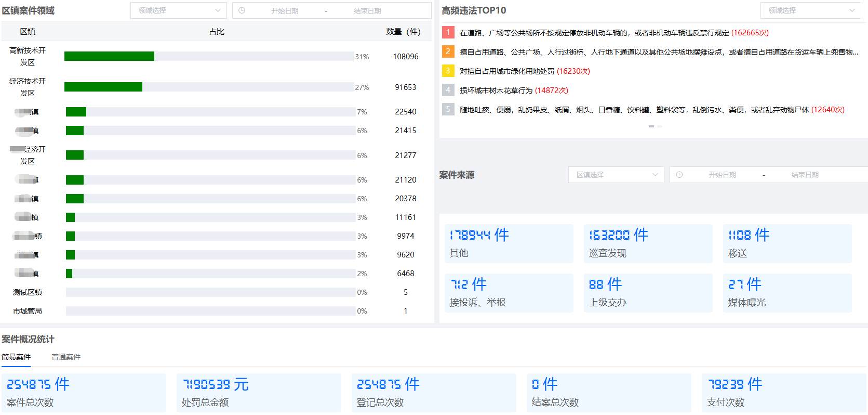Click the clock icon in 案件来源 date range

click(x=679, y=175)
